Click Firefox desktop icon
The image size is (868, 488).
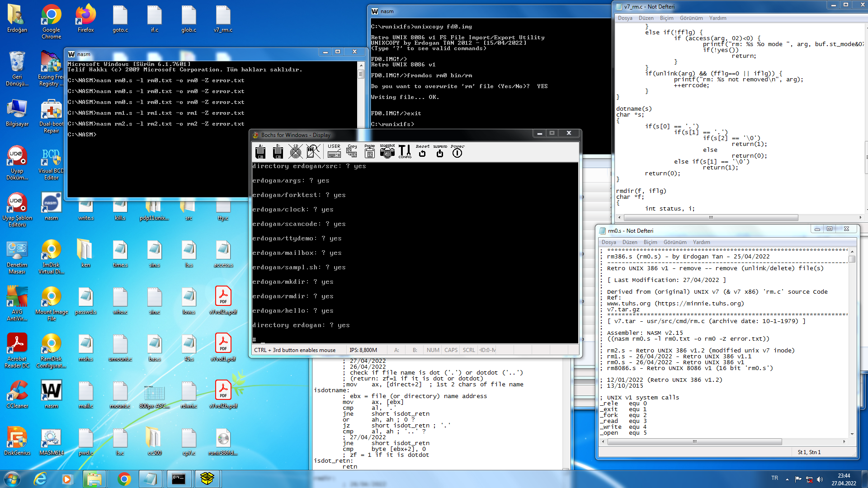pos(85,19)
